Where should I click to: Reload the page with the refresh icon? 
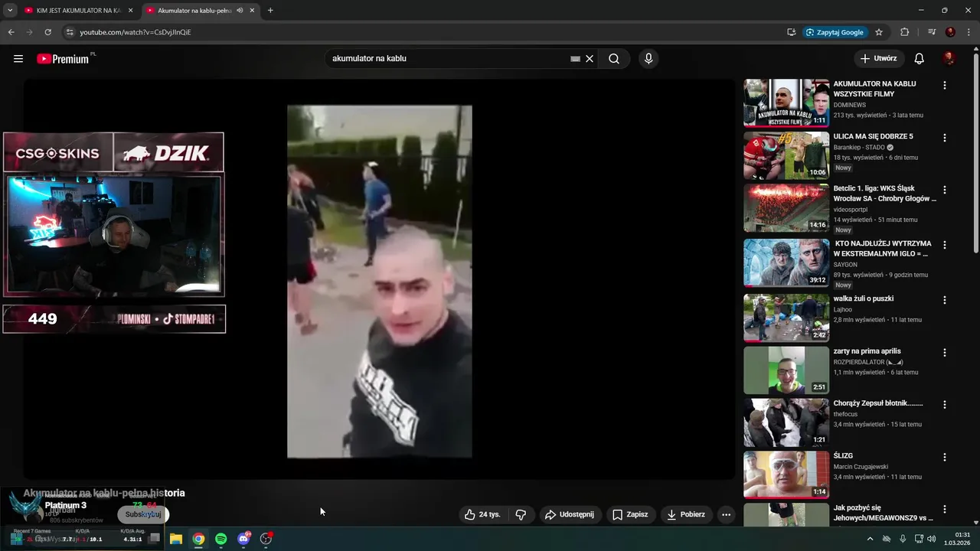pos(47,32)
